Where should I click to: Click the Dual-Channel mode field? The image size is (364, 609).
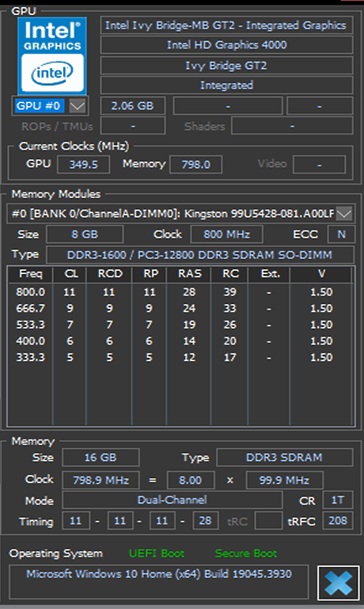173,500
